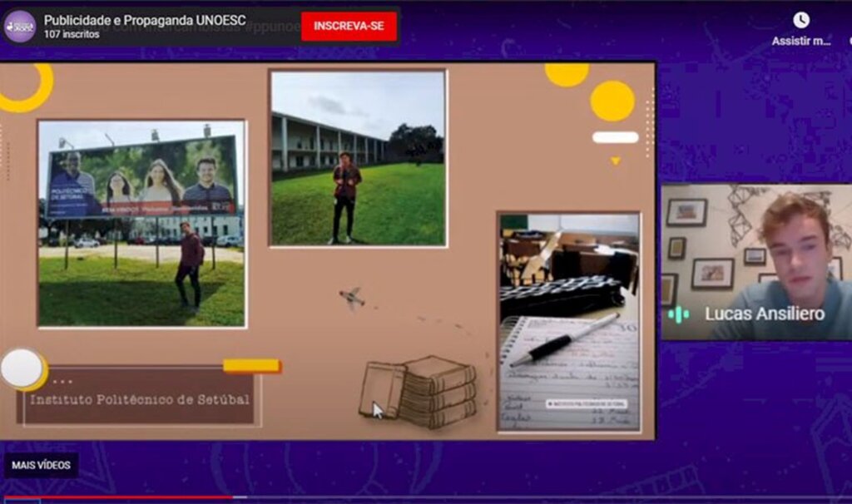This screenshot has height=504, width=852.
Task: Click the small airplane icon on slide
Action: [x=353, y=298]
